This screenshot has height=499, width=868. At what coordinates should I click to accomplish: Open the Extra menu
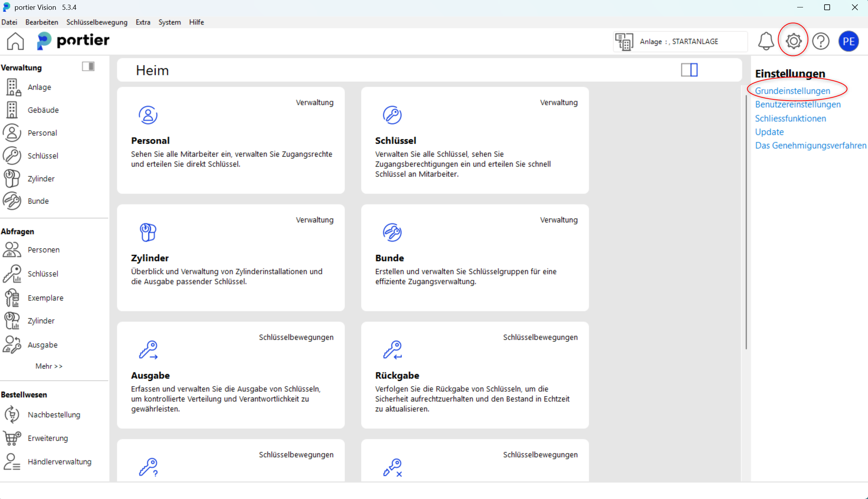pos(143,22)
